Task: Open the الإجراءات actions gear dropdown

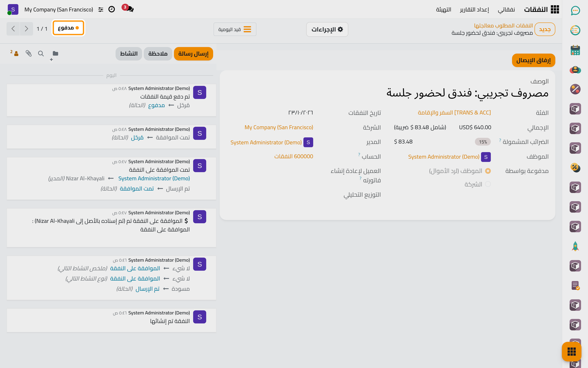Action: (x=327, y=29)
